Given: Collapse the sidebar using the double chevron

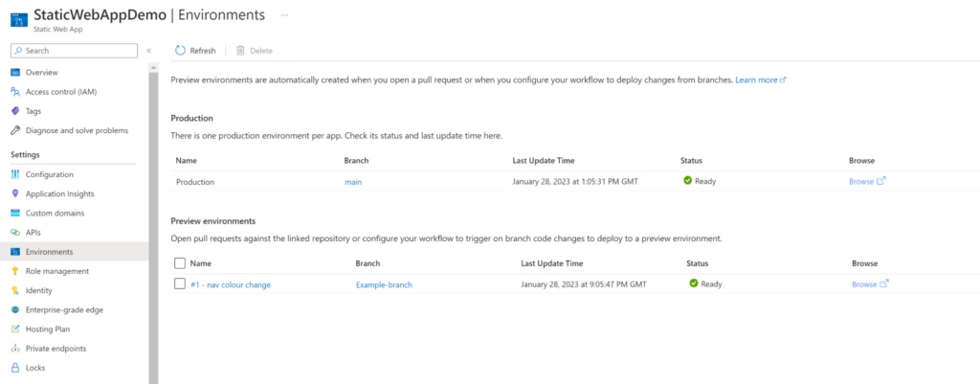Looking at the screenshot, I should (x=148, y=51).
